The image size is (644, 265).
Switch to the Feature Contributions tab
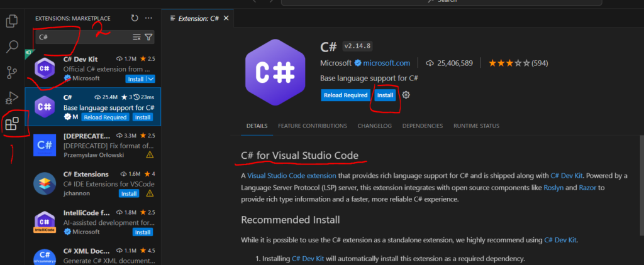[312, 126]
